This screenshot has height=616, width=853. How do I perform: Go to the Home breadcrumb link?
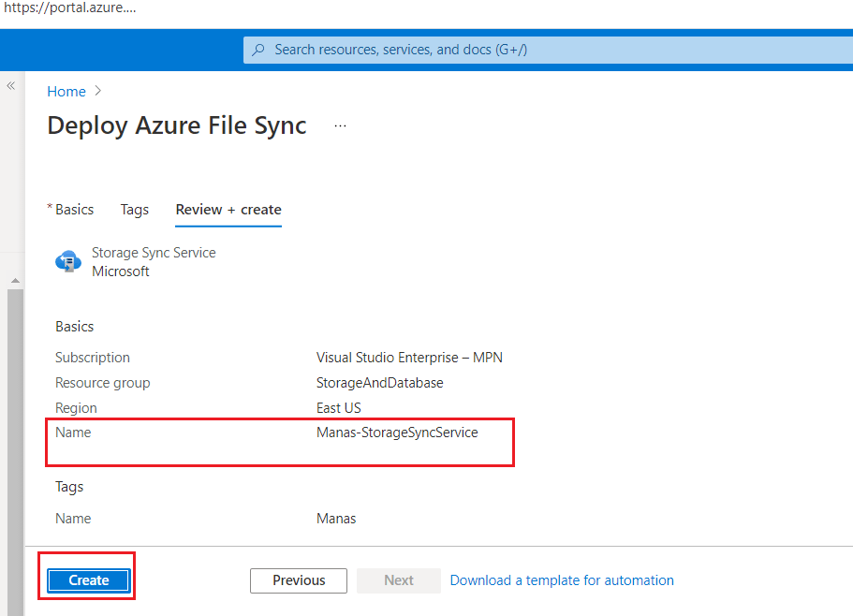66,92
